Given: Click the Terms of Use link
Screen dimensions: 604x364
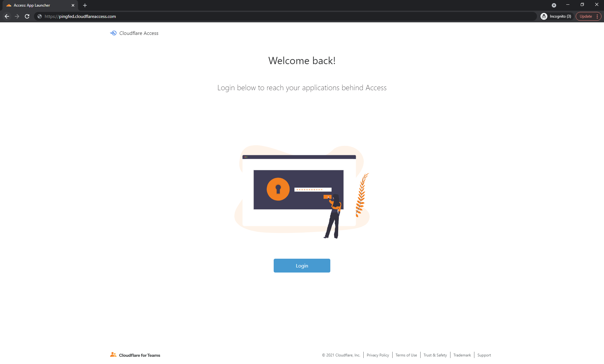Looking at the screenshot, I should click(406, 355).
